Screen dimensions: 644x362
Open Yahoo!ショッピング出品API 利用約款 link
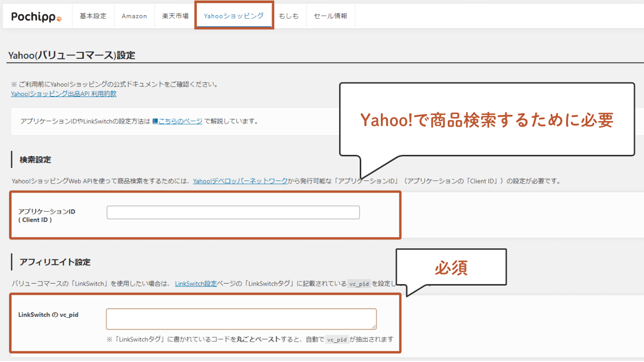64,94
